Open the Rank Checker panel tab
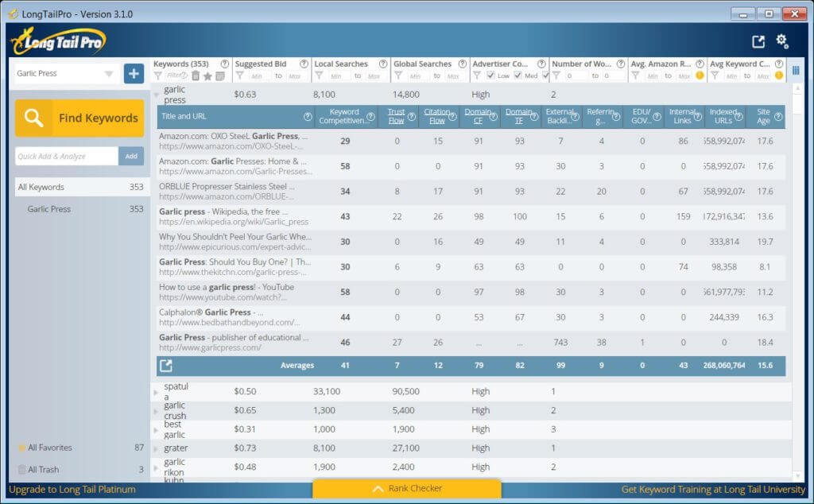The image size is (814, 504). tap(407, 488)
